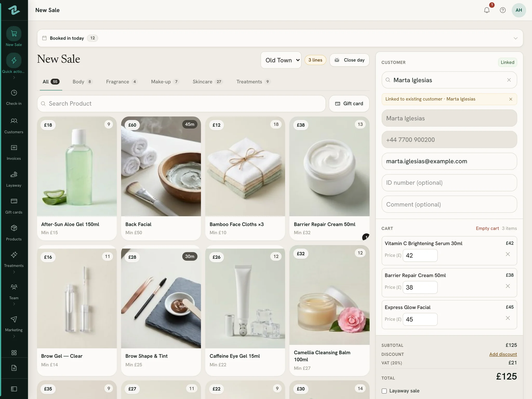Expand the Team sidebar submenu chevron
The width and height of the screenshot is (532, 399).
[14, 304]
